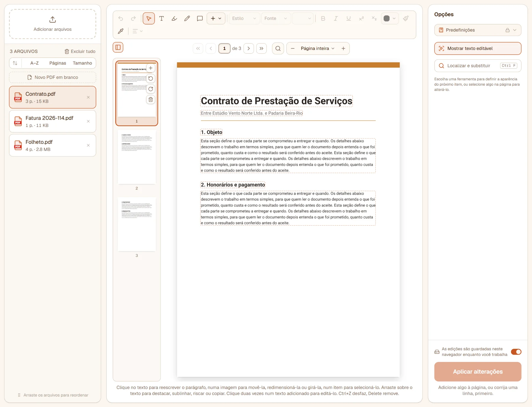Screen dimensions: 532x407
Task: Open the add-element plus dropdown
Action: 216,18
